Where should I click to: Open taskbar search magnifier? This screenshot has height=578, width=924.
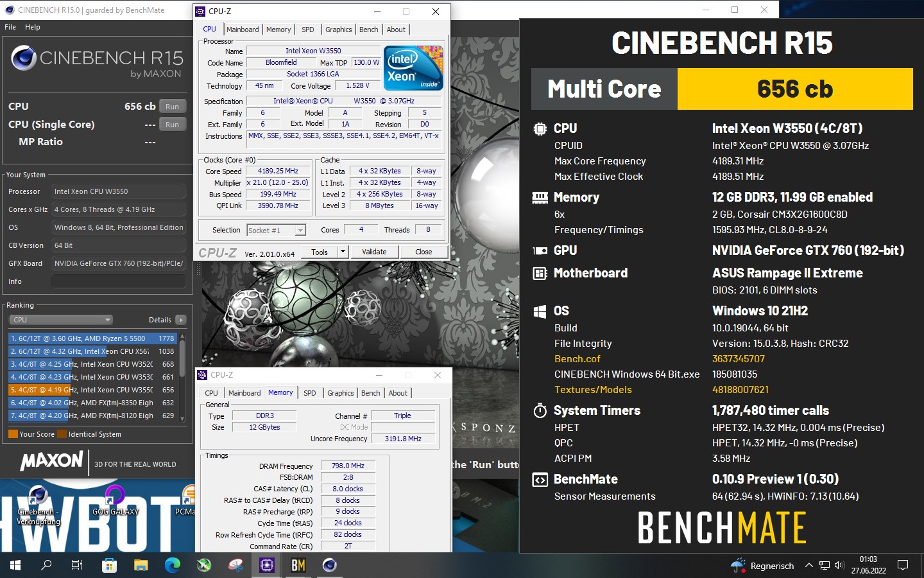(x=46, y=565)
